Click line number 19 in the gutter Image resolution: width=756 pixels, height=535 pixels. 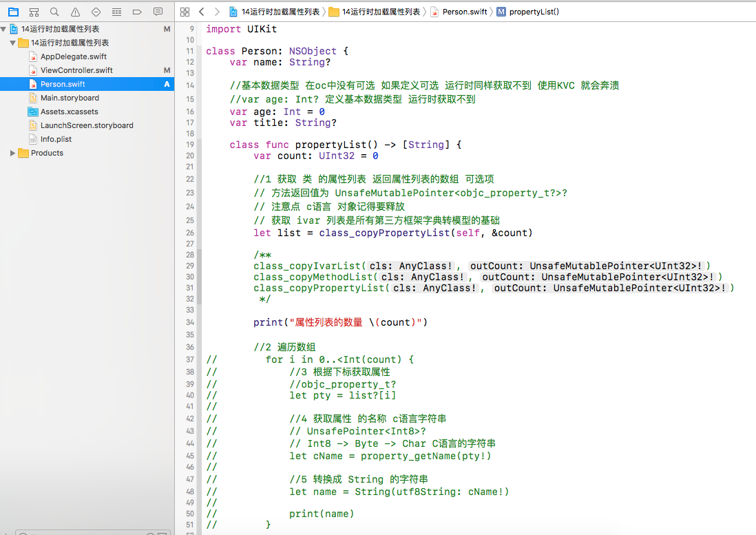click(190, 145)
